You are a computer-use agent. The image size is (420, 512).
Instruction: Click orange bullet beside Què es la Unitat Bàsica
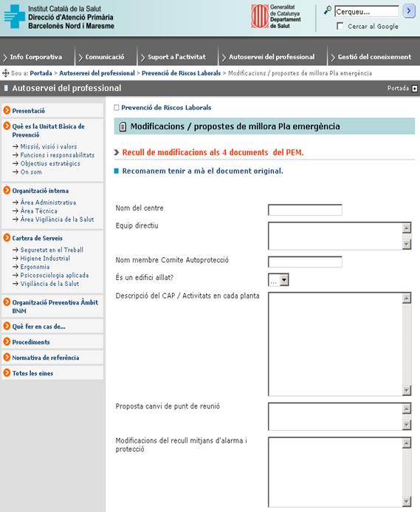(x=7, y=126)
